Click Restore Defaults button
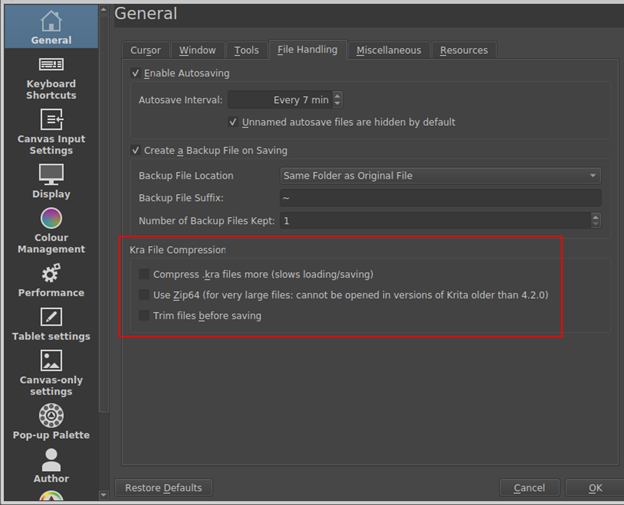Screen dimensions: 624x505 point(164,487)
